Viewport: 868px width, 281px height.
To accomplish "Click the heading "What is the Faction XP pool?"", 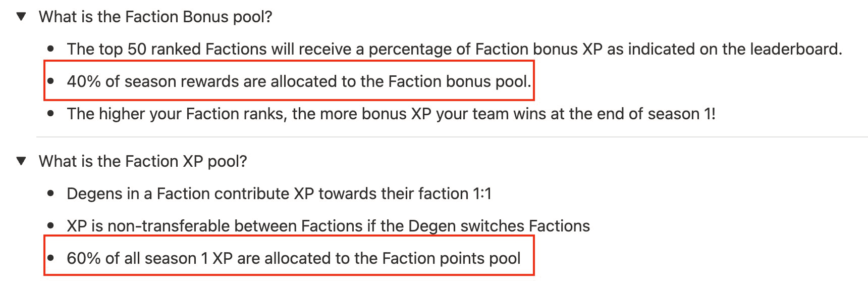I will tap(143, 161).
